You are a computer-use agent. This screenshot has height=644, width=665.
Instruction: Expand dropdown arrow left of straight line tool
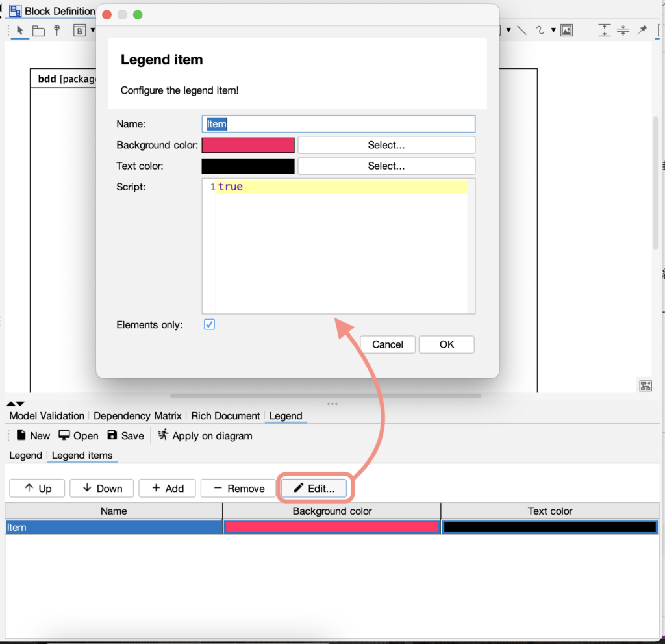pyautogui.click(x=508, y=30)
